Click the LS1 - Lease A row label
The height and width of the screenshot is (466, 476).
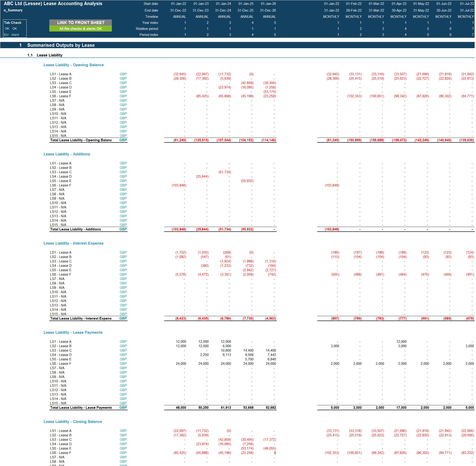[x=60, y=74]
